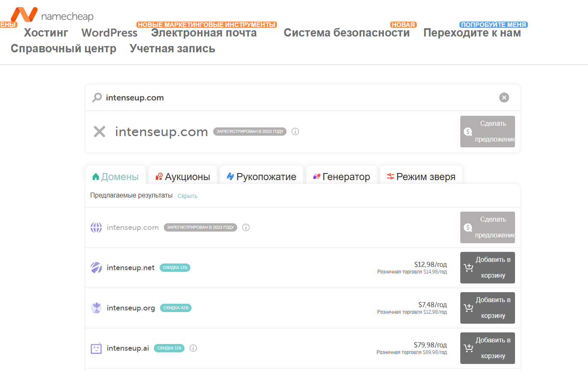Add intenseup.ai to cart
Screen dimensions: 588x371
tap(488, 348)
